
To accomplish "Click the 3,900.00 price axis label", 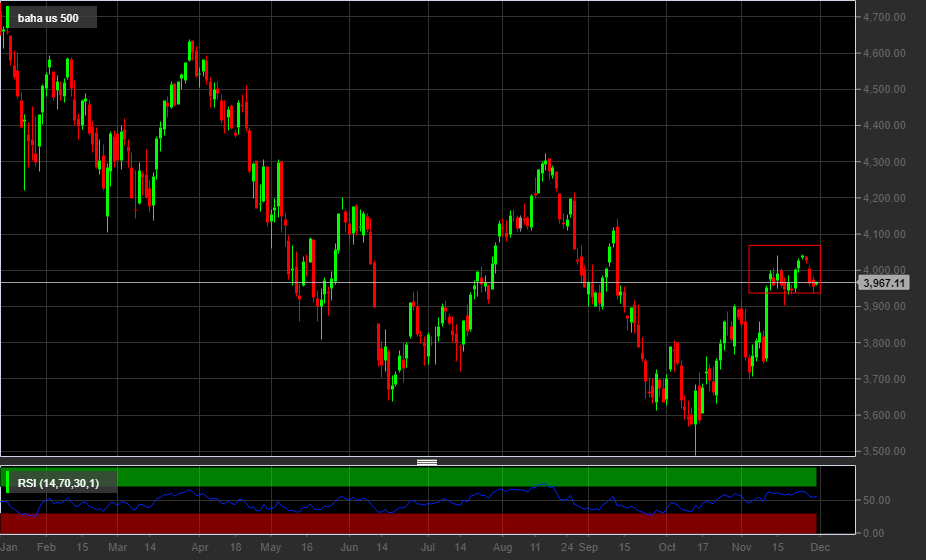I will 884,306.
